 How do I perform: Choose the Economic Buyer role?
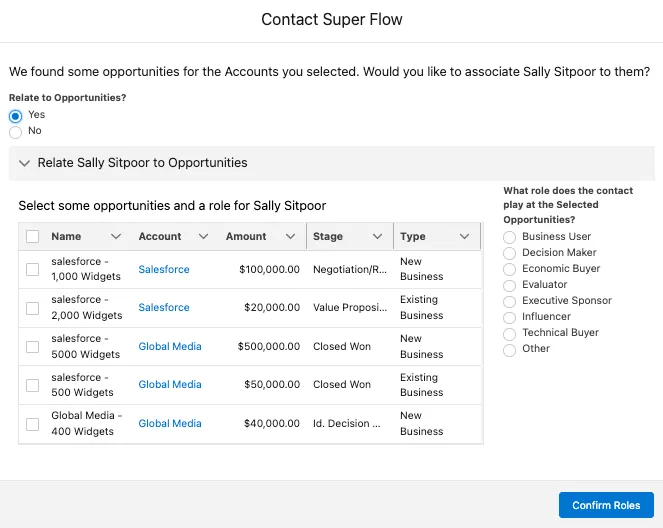(x=510, y=269)
